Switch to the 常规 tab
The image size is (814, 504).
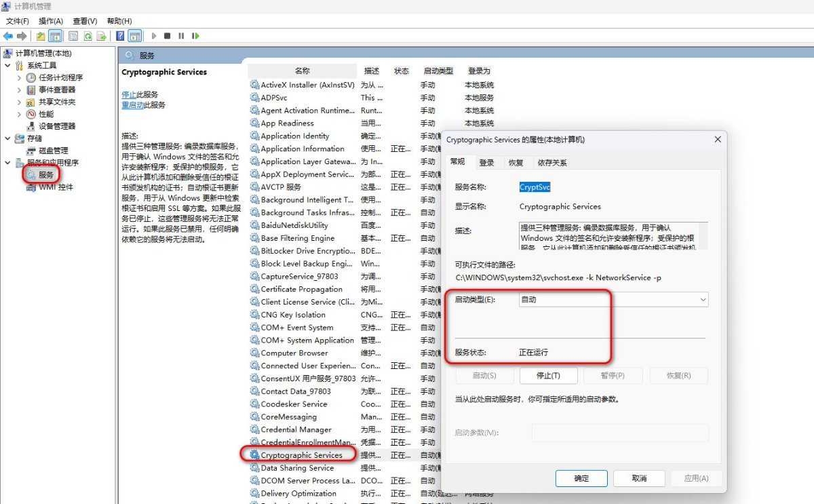click(458, 161)
